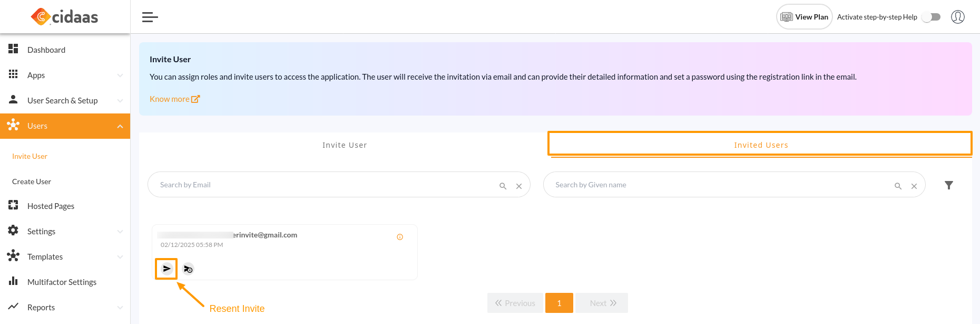Select the Invited Users tab
The width and height of the screenshot is (980, 324).
[x=760, y=145]
